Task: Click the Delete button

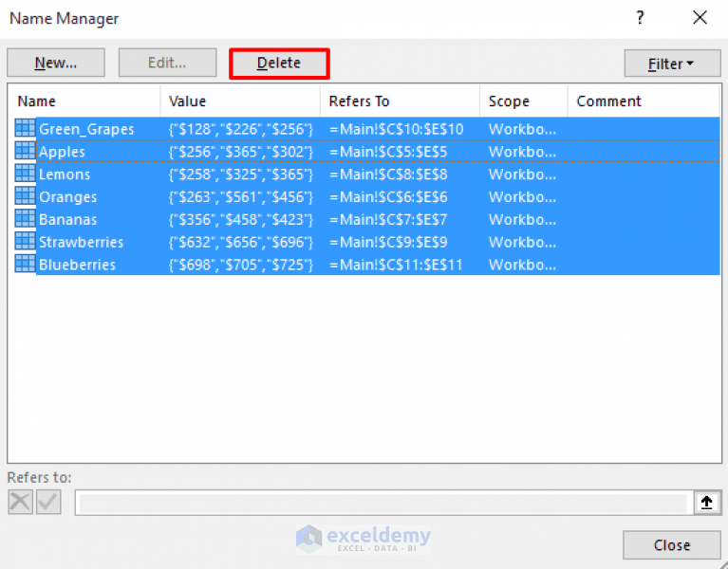Action: point(279,64)
